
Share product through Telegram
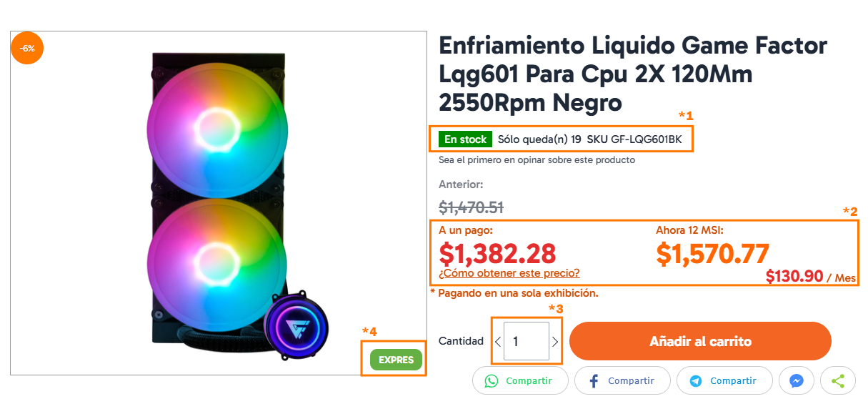tap(724, 381)
